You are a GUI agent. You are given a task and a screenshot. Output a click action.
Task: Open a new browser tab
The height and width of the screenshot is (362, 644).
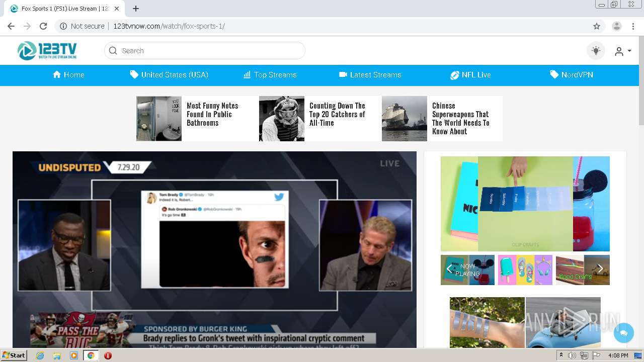[136, 9]
